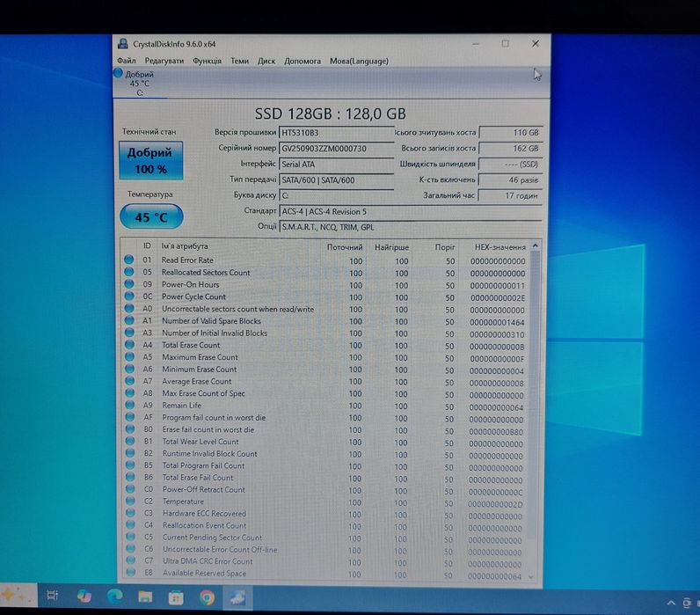
Task: Click the status orb for Average Erase Count
Action: [130, 380]
